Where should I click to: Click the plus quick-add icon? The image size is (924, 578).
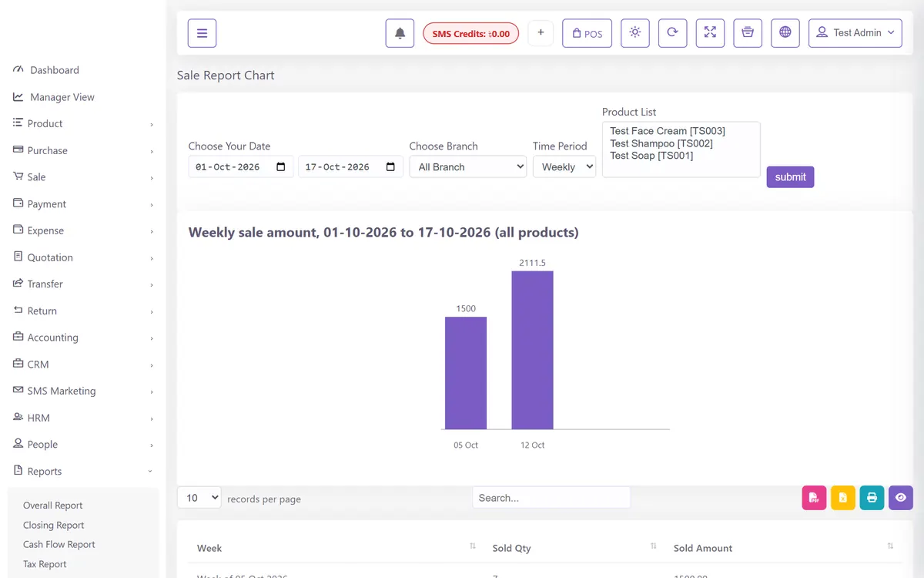541,33
